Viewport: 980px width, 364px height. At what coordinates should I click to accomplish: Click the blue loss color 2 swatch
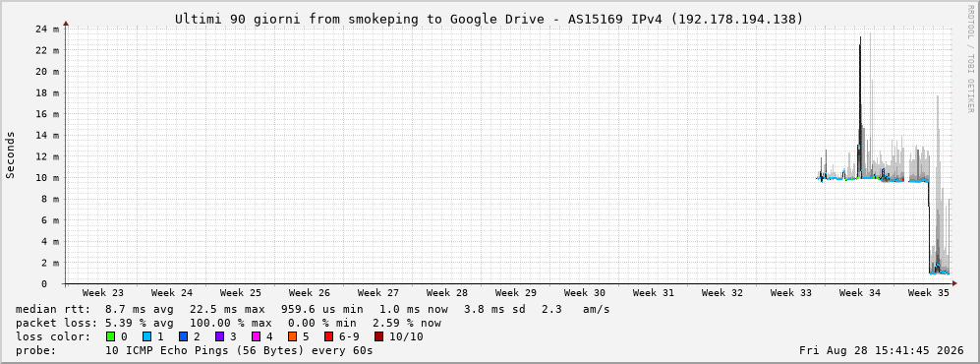pos(183,336)
